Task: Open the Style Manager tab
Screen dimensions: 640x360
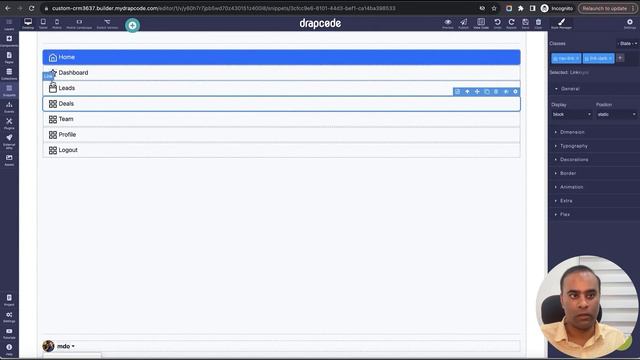Action: tap(562, 24)
